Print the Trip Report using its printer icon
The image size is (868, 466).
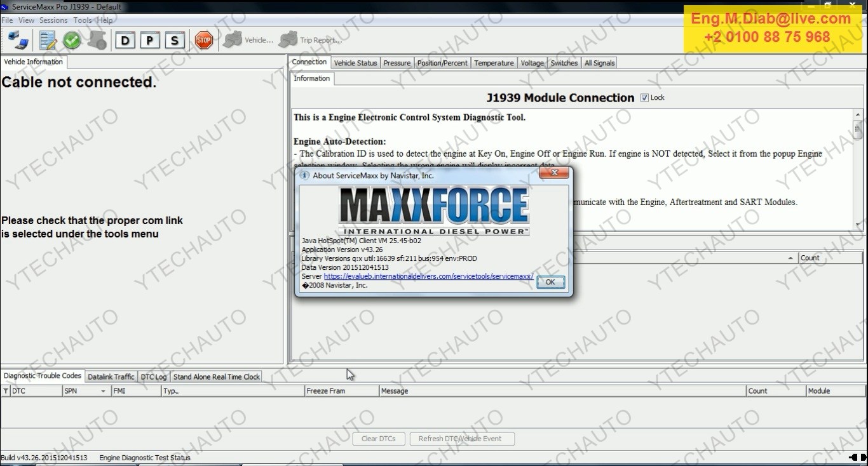coord(288,39)
